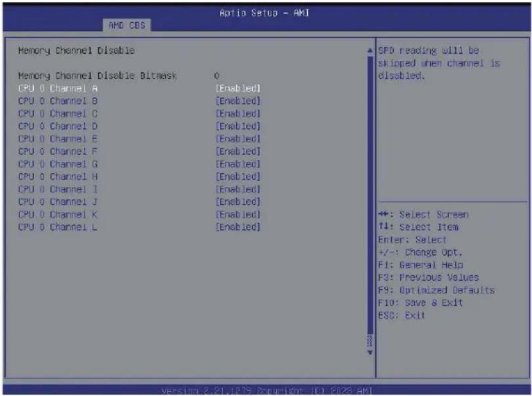Select the CPU 0 Channel A row label
Image resolution: width=532 pixels, height=396 pixels.
coord(58,88)
